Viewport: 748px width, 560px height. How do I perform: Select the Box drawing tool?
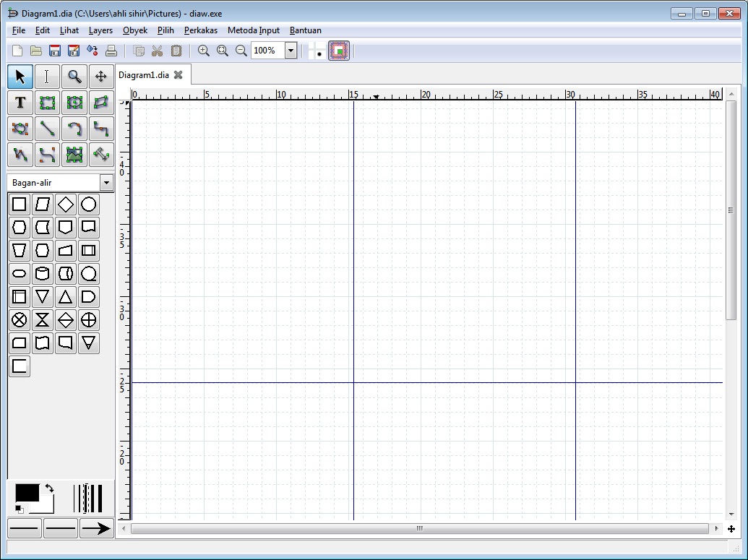pyautogui.click(x=47, y=103)
